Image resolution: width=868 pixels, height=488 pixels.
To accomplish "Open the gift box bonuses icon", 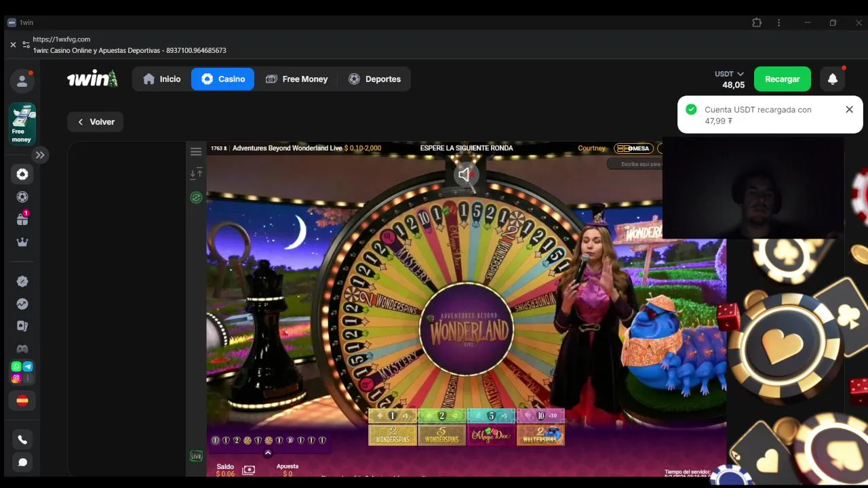I will [22, 219].
